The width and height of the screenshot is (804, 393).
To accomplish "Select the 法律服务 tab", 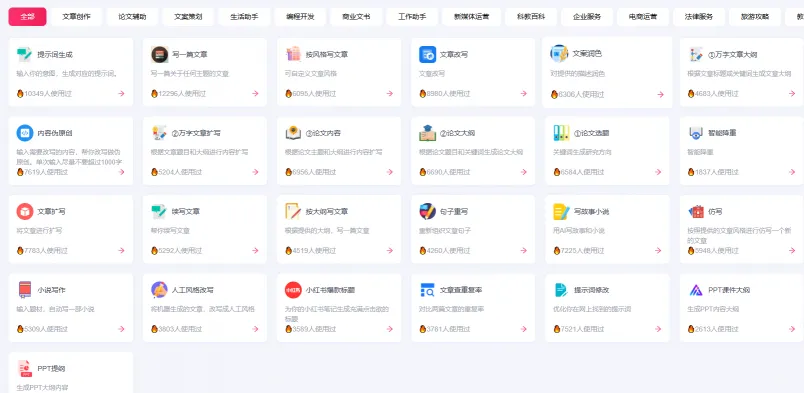I will click(x=699, y=16).
